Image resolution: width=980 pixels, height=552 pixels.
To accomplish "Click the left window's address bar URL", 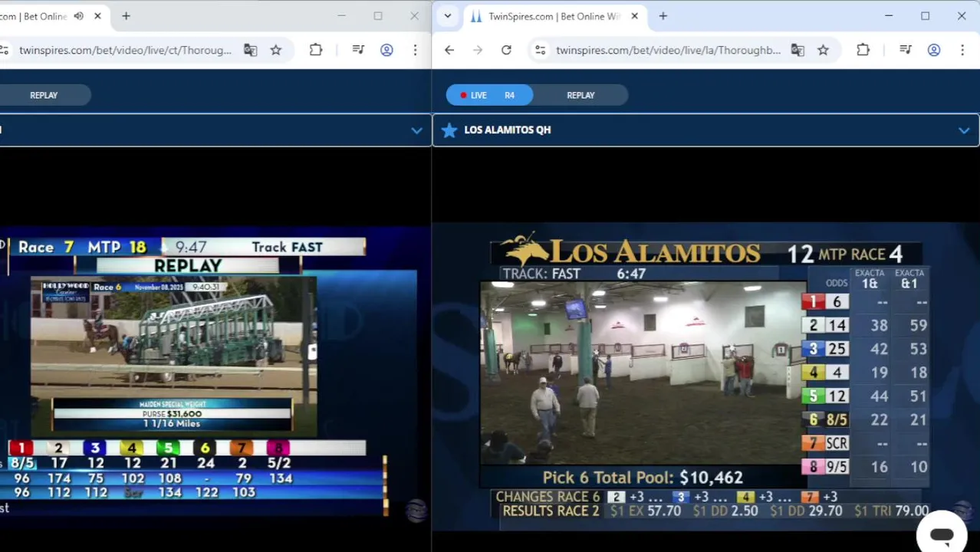I will (125, 50).
